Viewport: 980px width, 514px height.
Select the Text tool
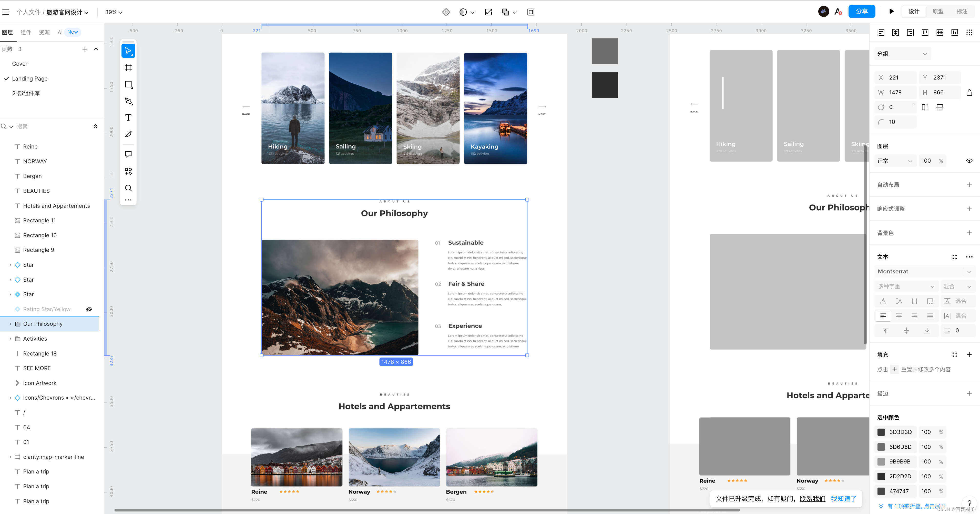(x=128, y=118)
